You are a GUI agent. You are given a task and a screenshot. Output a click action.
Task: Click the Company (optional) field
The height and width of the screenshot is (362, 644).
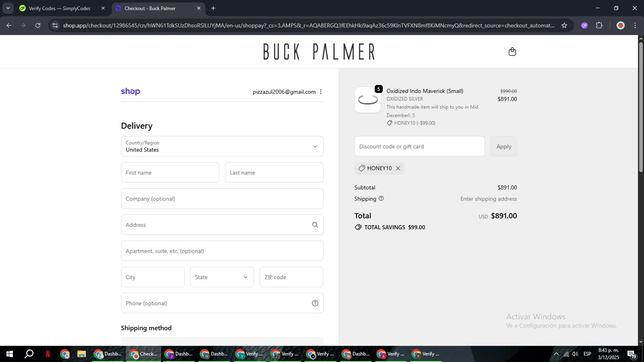coord(222,199)
